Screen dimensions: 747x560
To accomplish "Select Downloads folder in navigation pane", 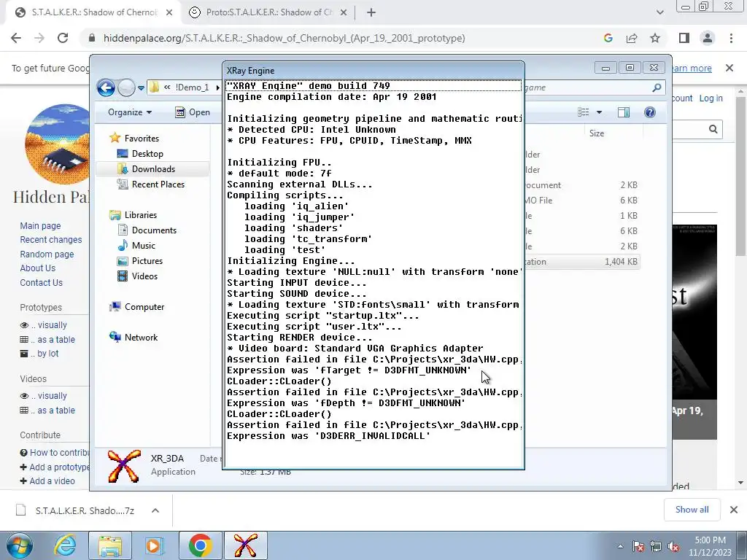I will click(152, 168).
